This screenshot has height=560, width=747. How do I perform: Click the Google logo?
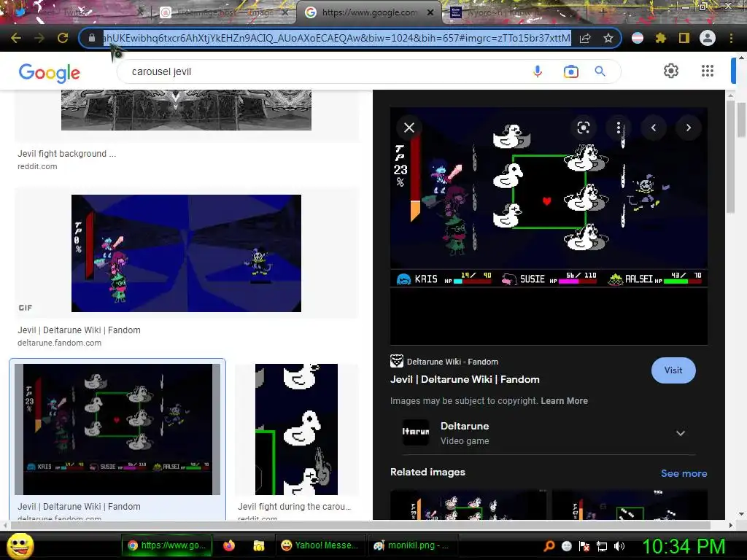(x=49, y=72)
